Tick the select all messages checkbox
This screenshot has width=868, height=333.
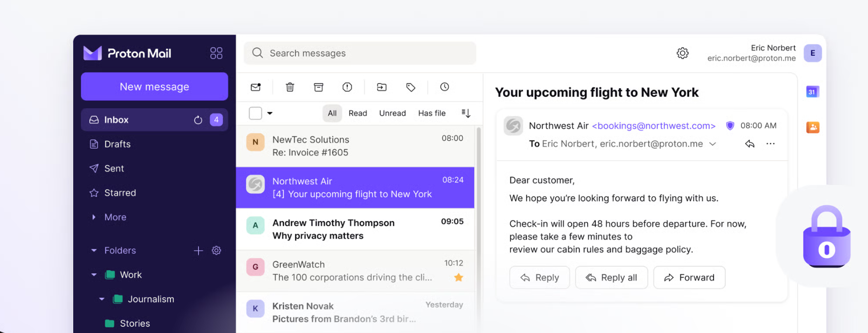click(x=255, y=113)
